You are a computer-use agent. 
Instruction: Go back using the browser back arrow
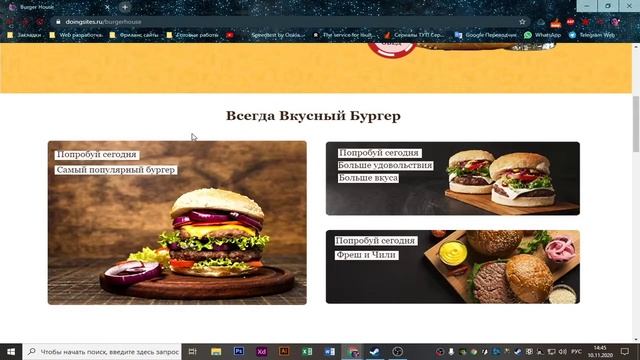9,22
